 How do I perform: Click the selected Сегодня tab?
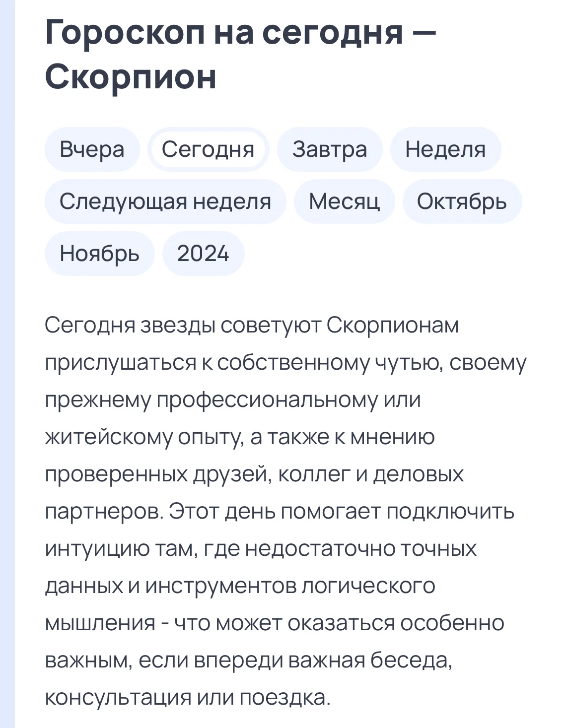208,149
